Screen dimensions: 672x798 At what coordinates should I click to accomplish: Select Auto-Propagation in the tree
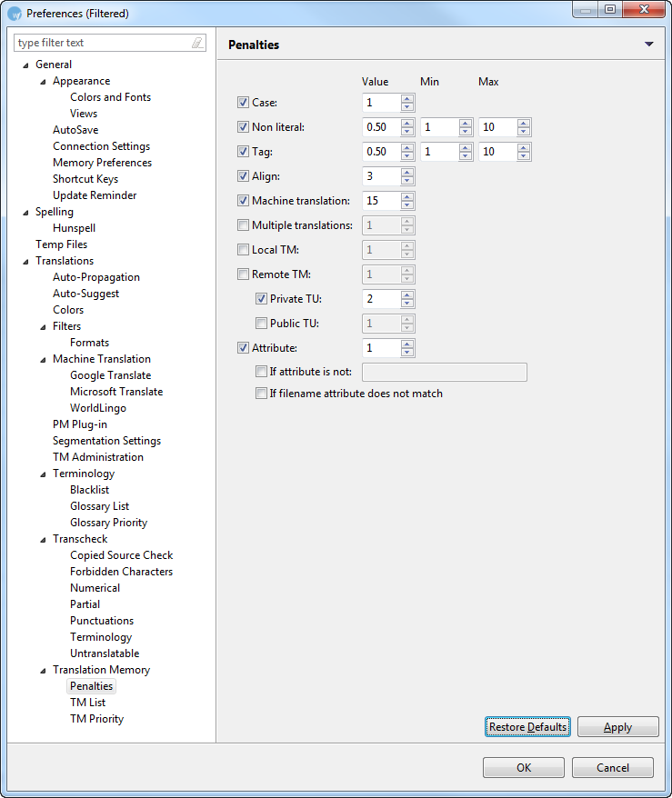point(96,277)
